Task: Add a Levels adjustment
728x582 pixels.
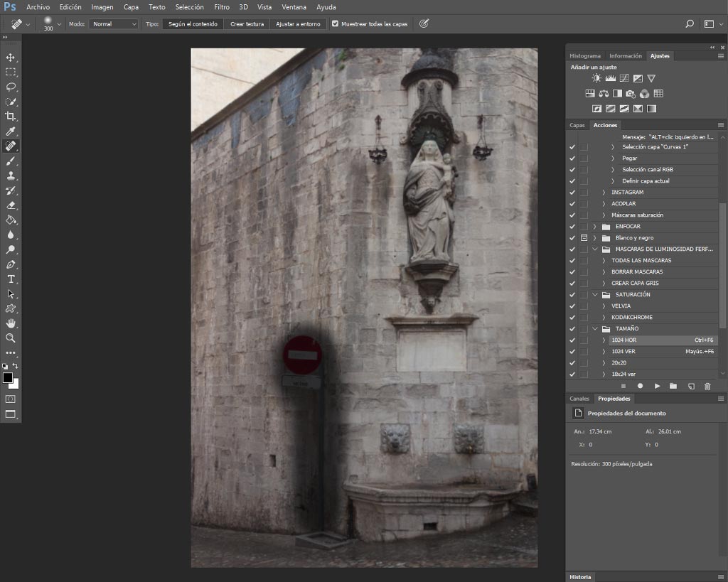Action: pyautogui.click(x=610, y=78)
